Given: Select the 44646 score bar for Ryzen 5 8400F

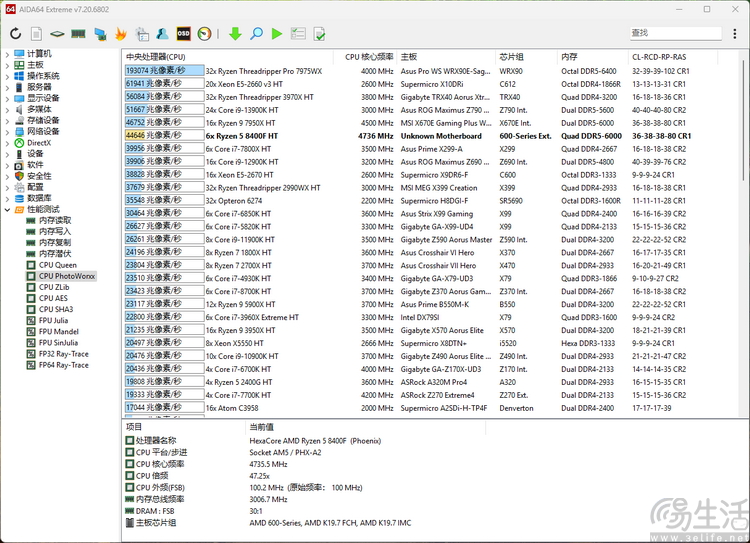Looking at the screenshot, I should (x=165, y=136).
